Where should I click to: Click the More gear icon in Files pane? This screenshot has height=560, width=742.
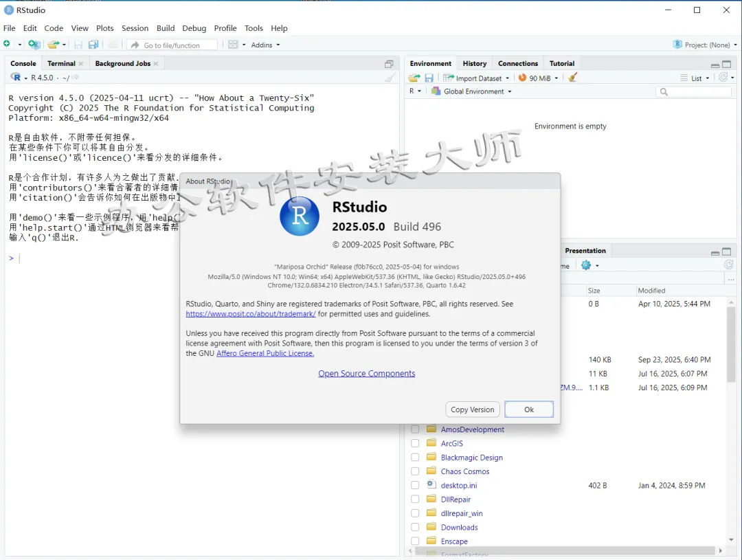(586, 265)
